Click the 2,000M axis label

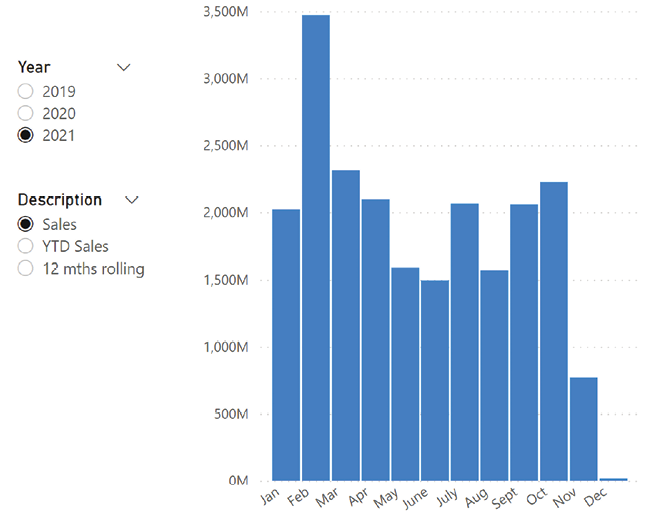(x=226, y=212)
